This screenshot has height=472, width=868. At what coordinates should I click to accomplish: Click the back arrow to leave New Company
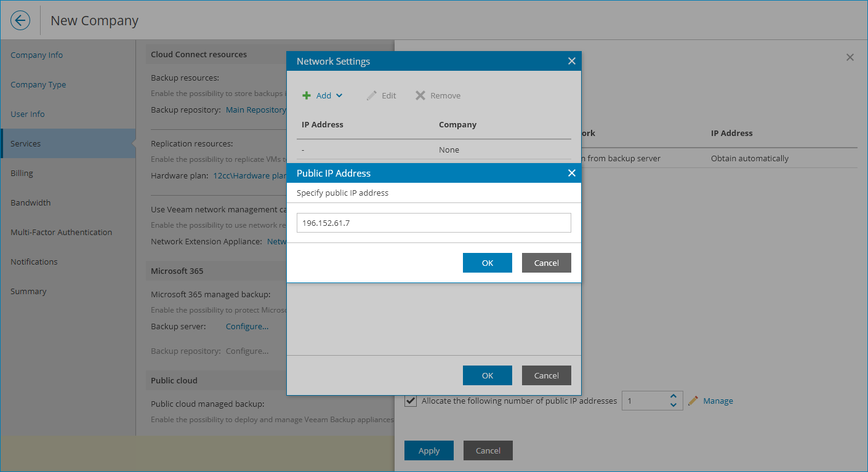[20, 20]
